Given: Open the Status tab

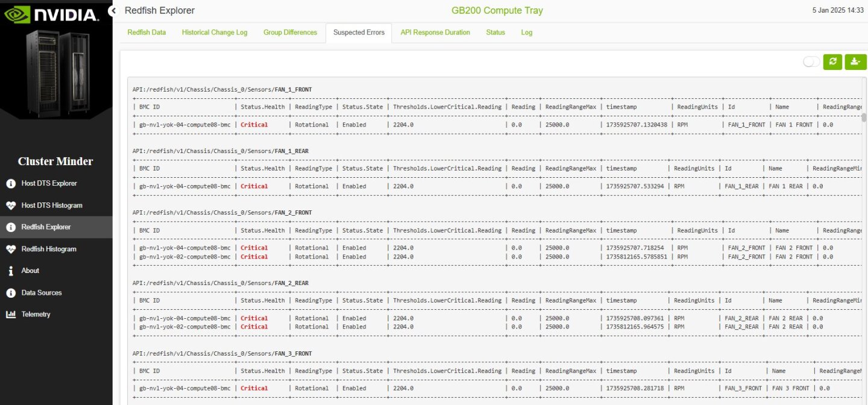Looking at the screenshot, I should point(495,33).
